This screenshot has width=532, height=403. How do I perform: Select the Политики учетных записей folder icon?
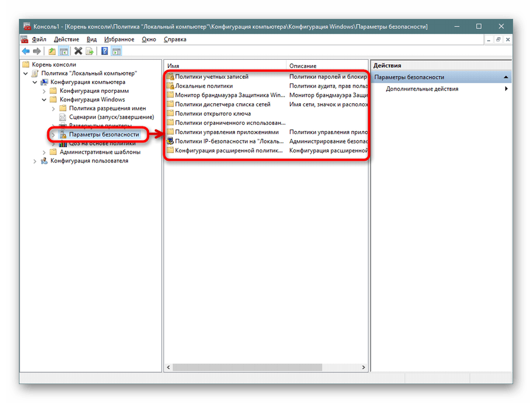(170, 77)
